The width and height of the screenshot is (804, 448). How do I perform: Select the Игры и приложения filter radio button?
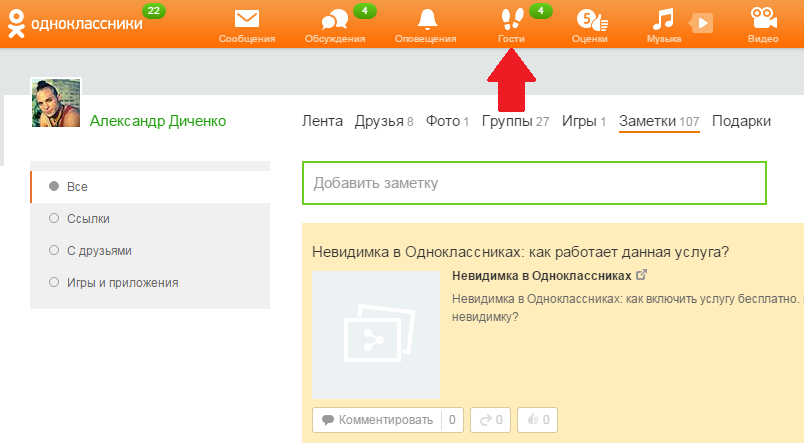[54, 282]
